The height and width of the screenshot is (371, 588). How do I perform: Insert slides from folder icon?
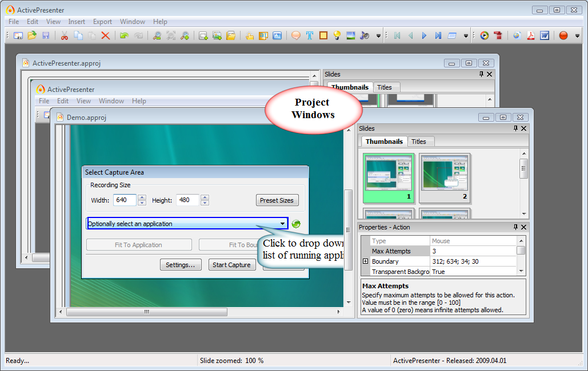tap(231, 35)
